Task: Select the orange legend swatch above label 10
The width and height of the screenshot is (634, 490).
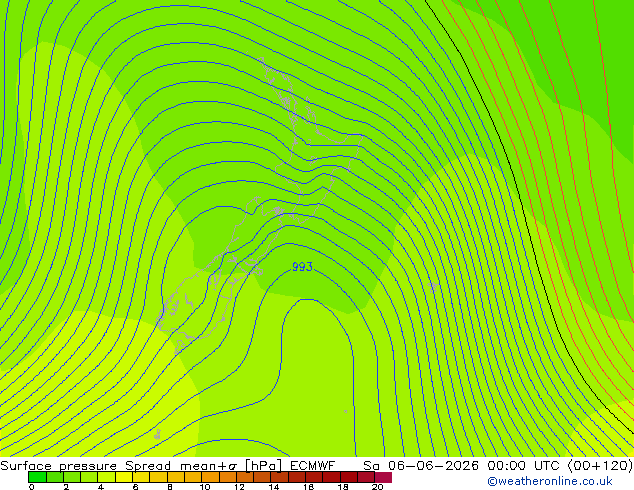Action: pos(210,477)
